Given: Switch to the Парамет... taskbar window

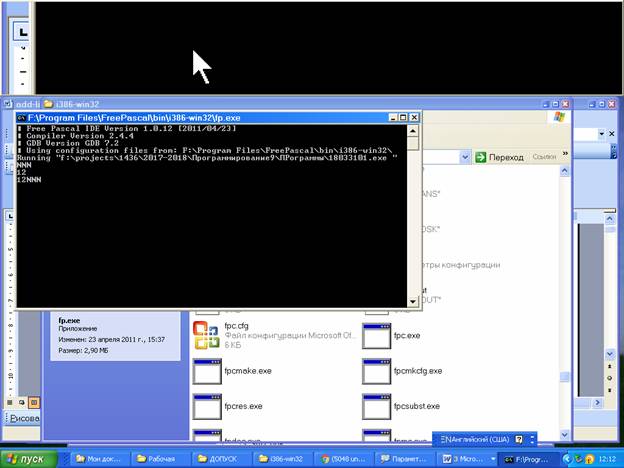Looking at the screenshot, I should [x=405, y=459].
